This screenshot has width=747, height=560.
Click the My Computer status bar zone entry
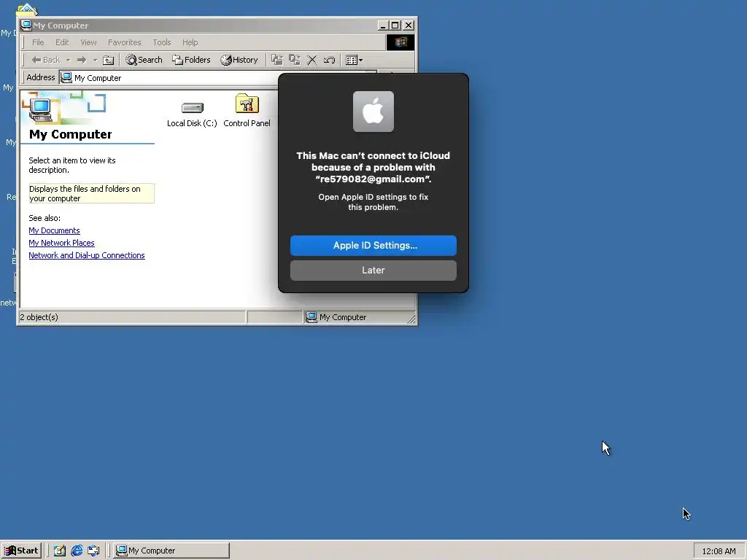(x=336, y=317)
